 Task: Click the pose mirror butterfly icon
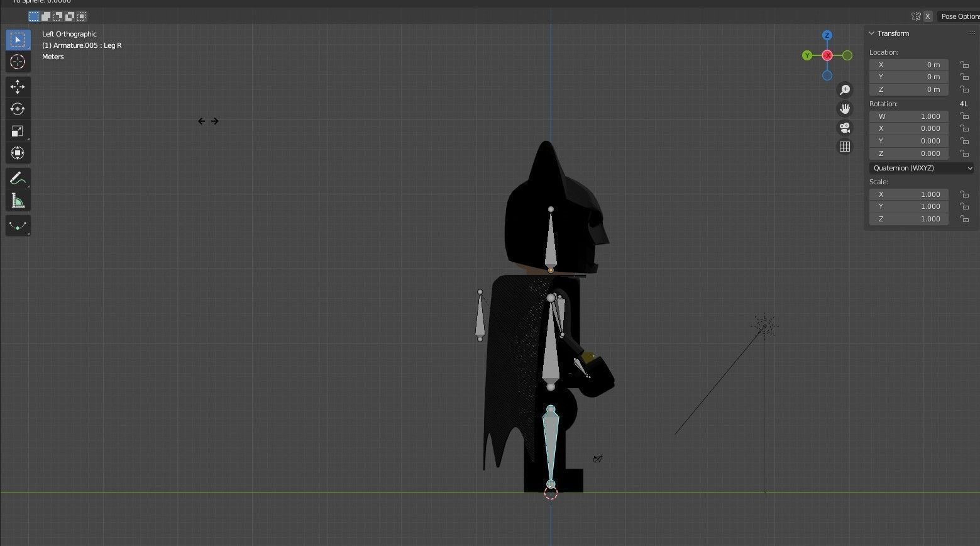[916, 16]
